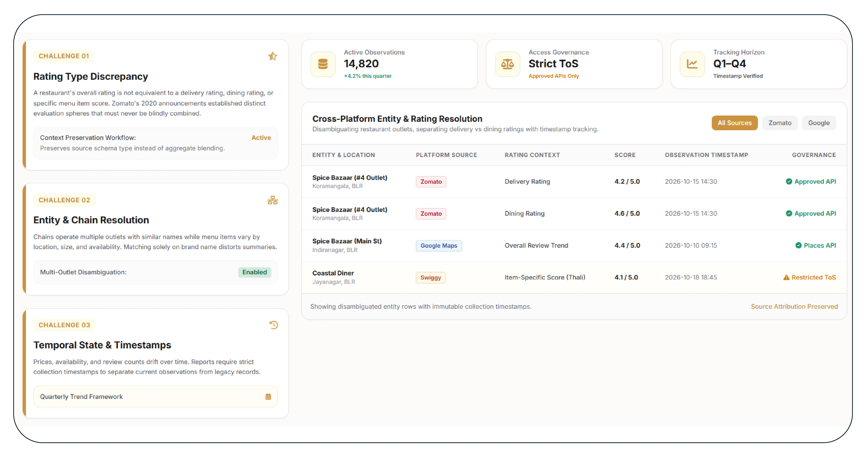Click the line chart icon for Tracking Horizon
The width and height of the screenshot is (868, 457).
click(692, 64)
